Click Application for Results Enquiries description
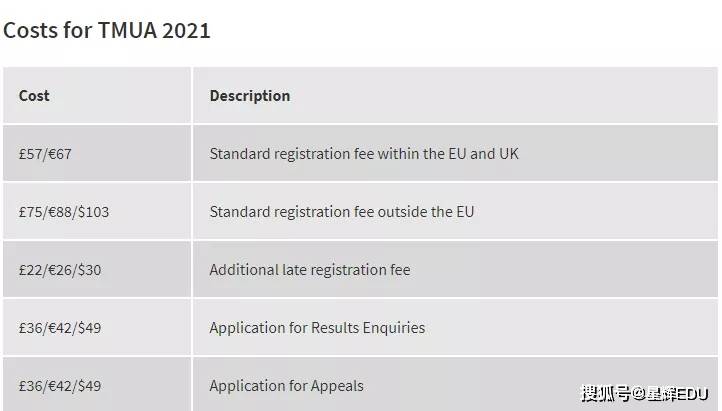 click(x=317, y=328)
